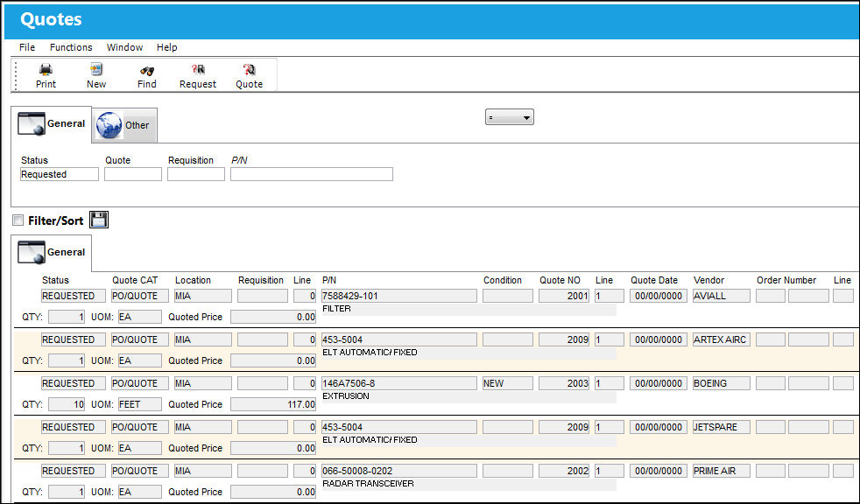860x504 pixels.
Task: Click the P/N search input field
Action: [312, 174]
